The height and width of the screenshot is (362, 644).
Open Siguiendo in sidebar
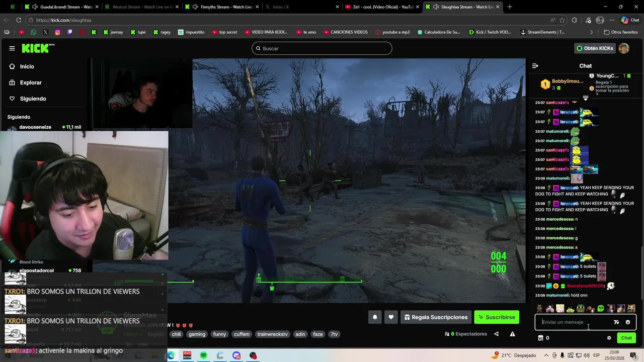tap(28, 99)
